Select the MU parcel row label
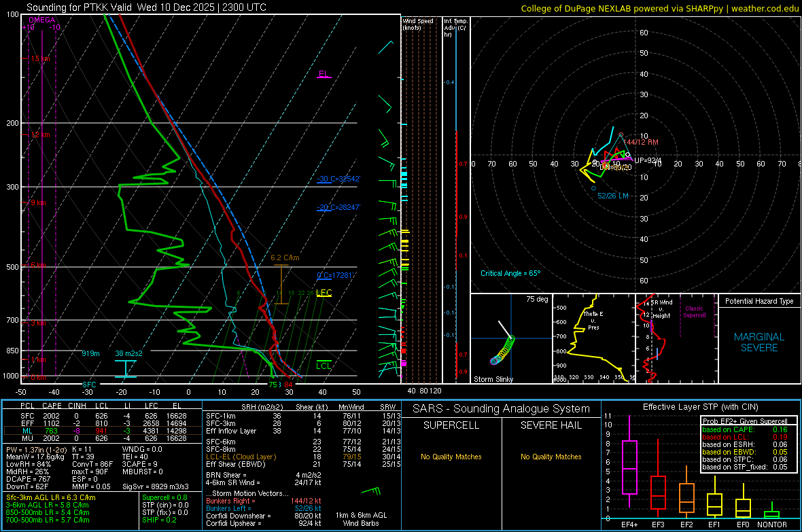The width and height of the screenshot is (802, 532). [x=27, y=438]
